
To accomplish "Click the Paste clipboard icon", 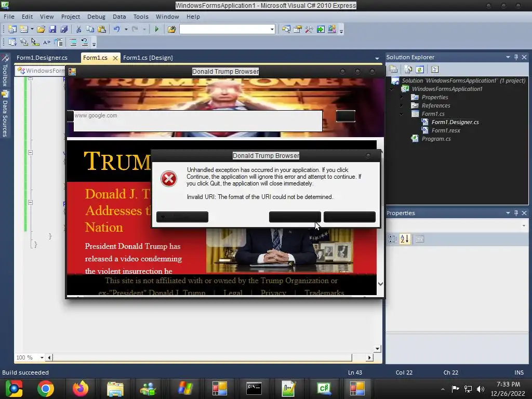I will pos(102,30).
